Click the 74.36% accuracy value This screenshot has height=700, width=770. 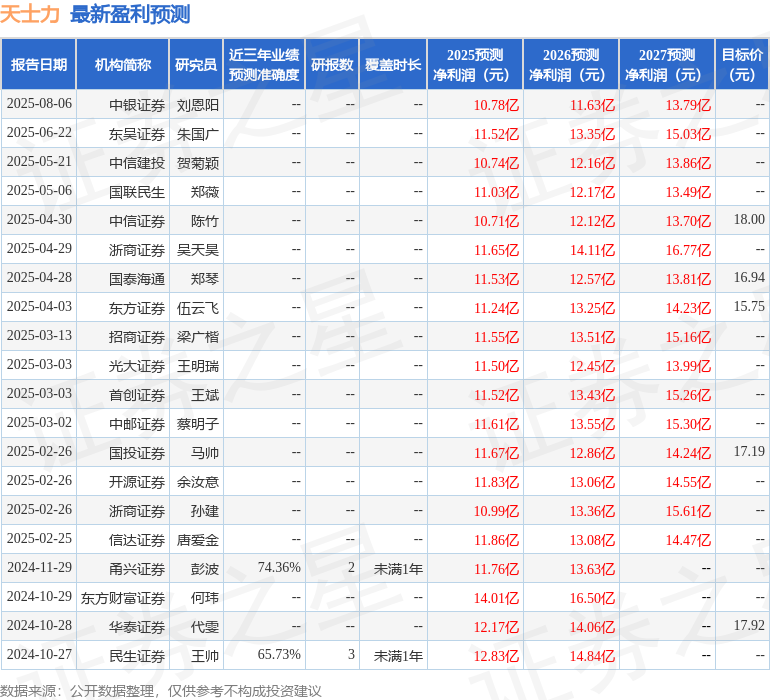pos(279,567)
